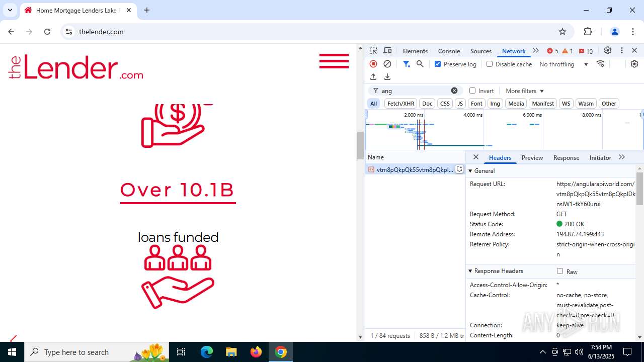Screen dimensions: 644x362
Task: Open Chrome profile avatar
Action: tap(614, 32)
